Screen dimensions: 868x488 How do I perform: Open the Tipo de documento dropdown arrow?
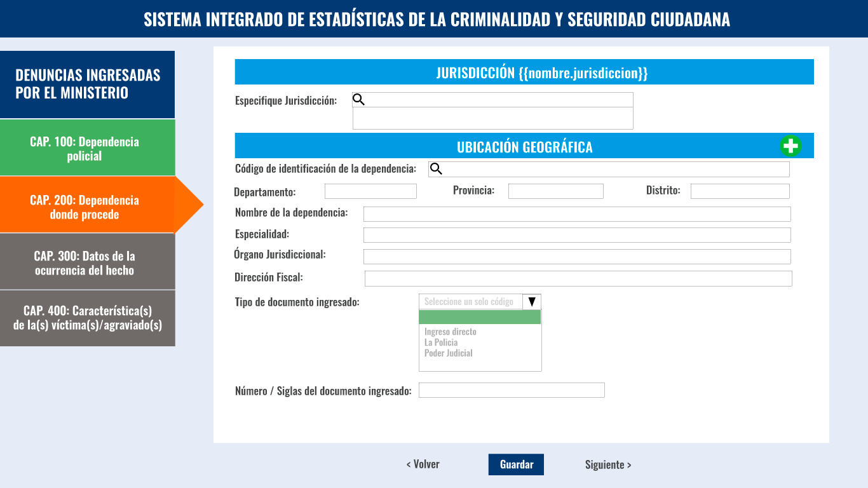532,302
